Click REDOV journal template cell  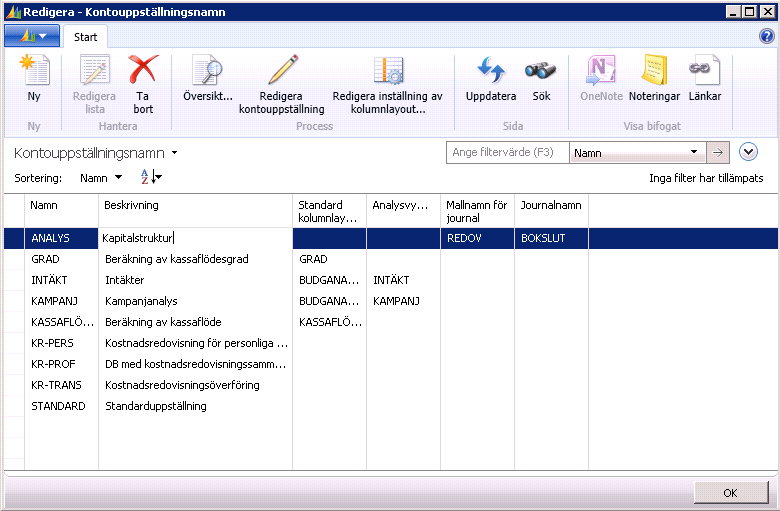click(x=478, y=238)
